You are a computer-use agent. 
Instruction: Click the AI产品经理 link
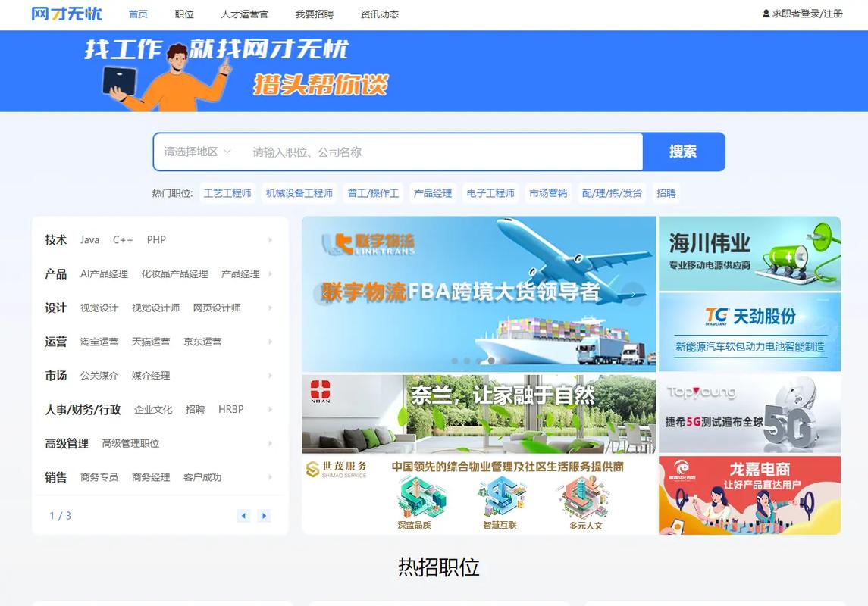pos(104,273)
